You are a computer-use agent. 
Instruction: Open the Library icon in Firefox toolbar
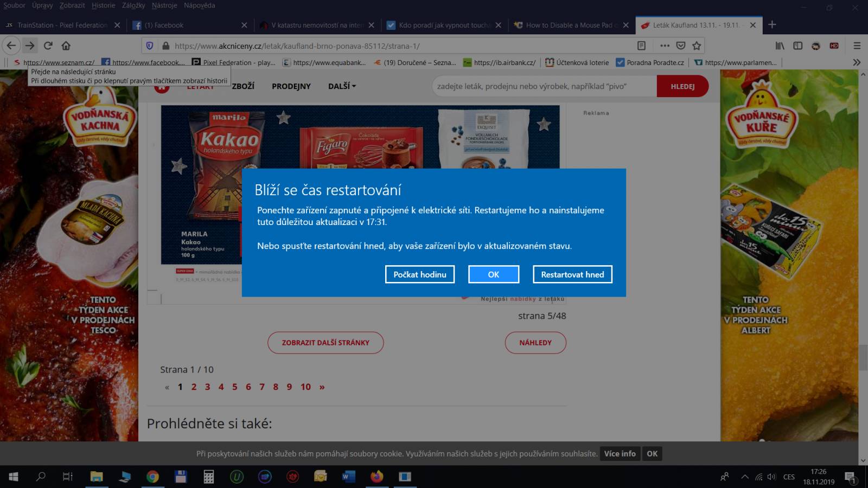(x=780, y=46)
